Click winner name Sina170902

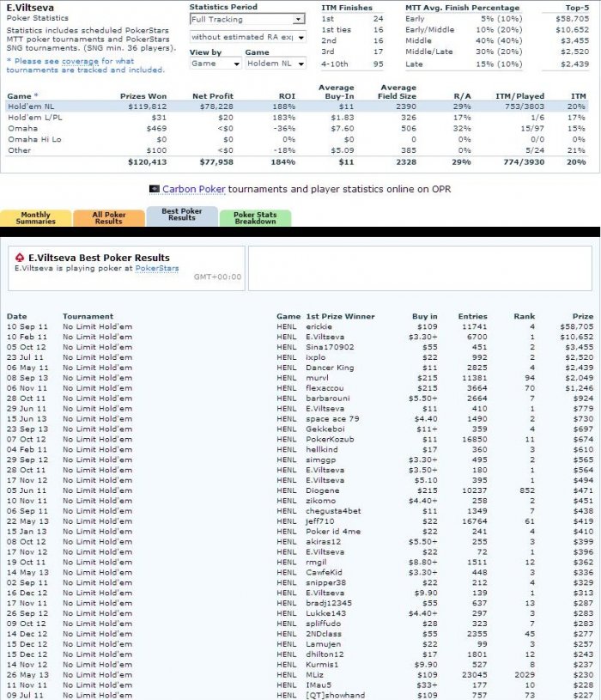(330, 347)
